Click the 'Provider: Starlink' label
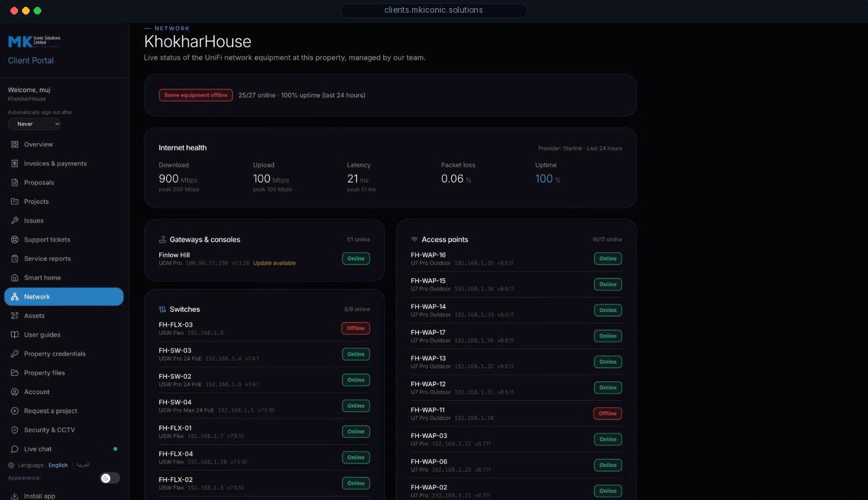 tap(560, 148)
